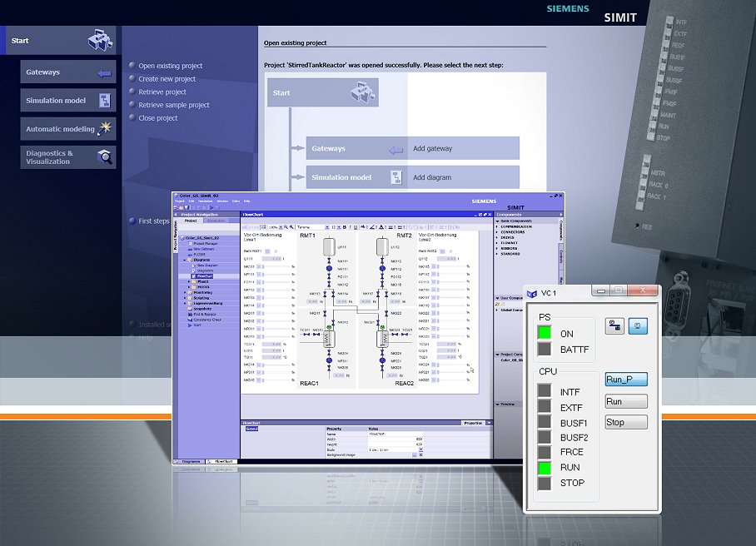Click the ON power indicator in VC 1
Screen dimensions: 756x546
tap(545, 333)
